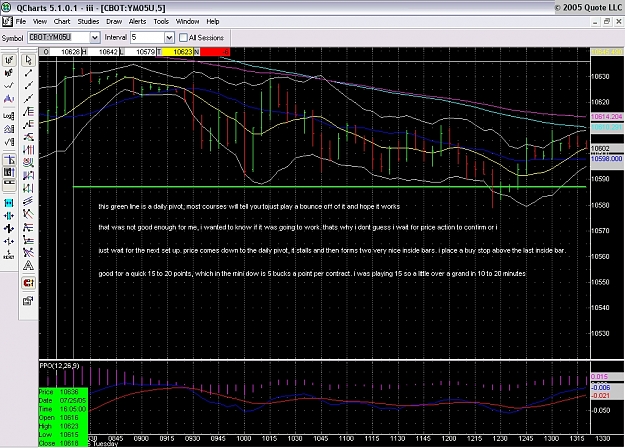Viewport: 625px width, 448px height.
Task: Click the Time 16:05:00 data window row
Action: (63, 409)
